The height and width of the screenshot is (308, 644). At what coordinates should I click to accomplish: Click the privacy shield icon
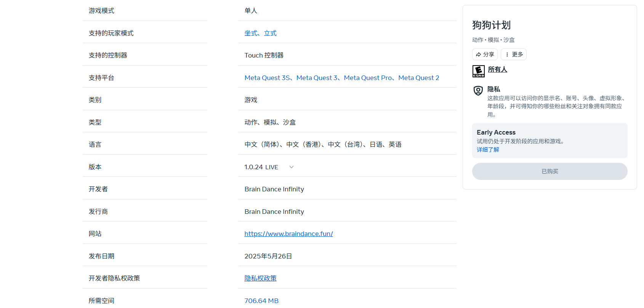(x=478, y=91)
